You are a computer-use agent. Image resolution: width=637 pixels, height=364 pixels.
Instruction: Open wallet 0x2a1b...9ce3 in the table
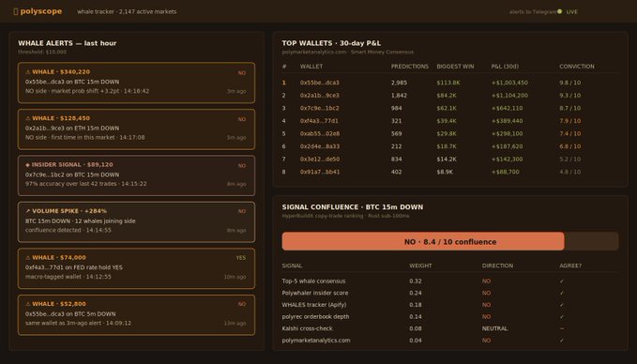(320, 95)
